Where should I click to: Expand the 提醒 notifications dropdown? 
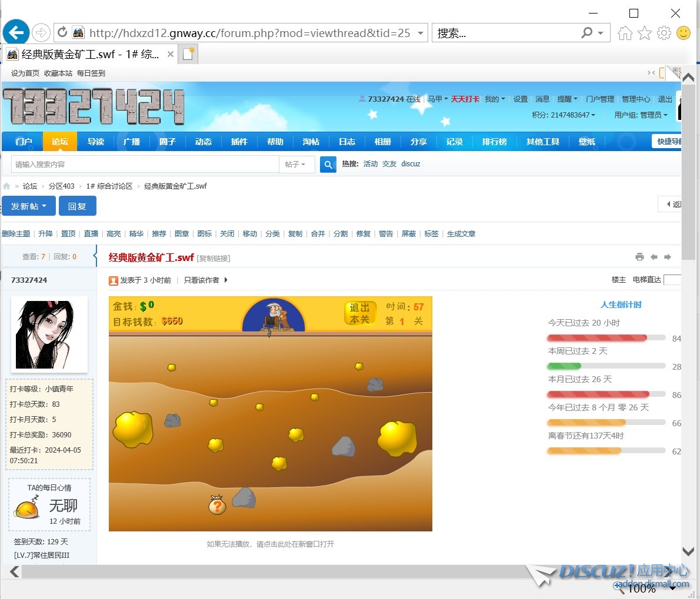tap(567, 99)
